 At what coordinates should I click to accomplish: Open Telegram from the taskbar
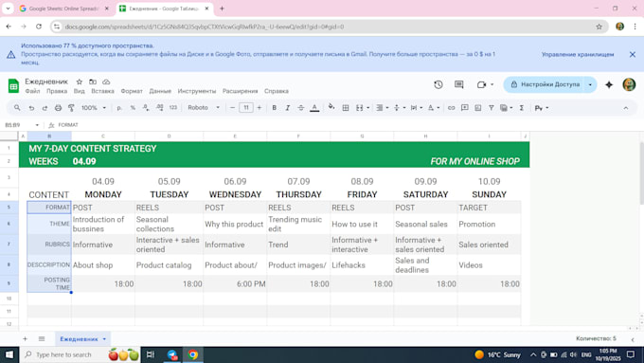pyautogui.click(x=172, y=354)
